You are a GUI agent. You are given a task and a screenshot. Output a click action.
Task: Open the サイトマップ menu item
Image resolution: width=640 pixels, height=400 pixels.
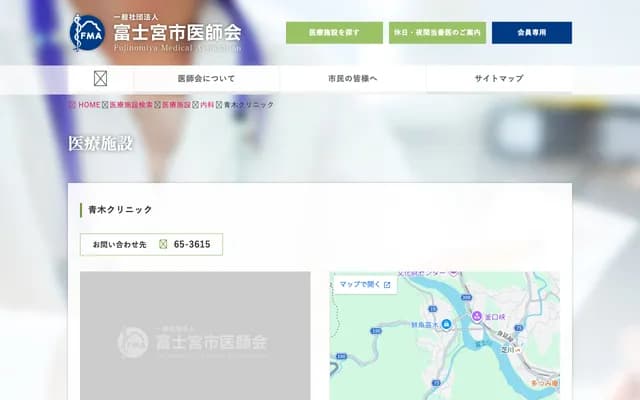click(499, 78)
